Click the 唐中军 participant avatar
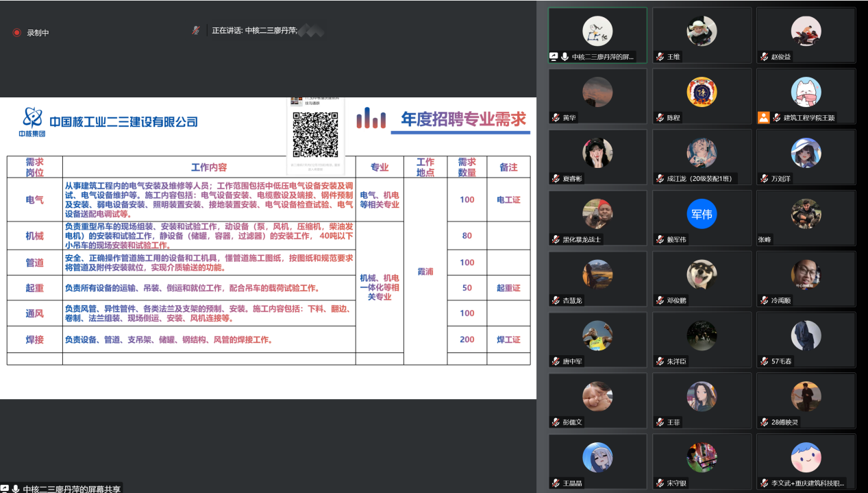The width and height of the screenshot is (868, 493). pyautogui.click(x=597, y=335)
